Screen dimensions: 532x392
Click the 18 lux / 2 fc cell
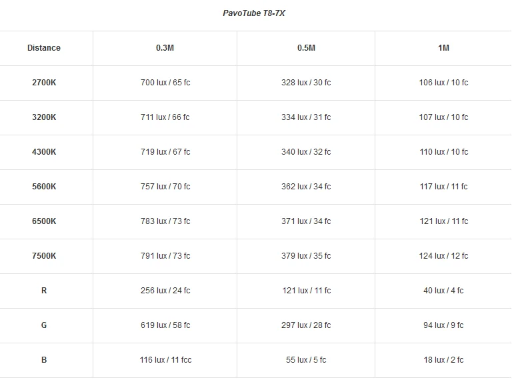443,360
